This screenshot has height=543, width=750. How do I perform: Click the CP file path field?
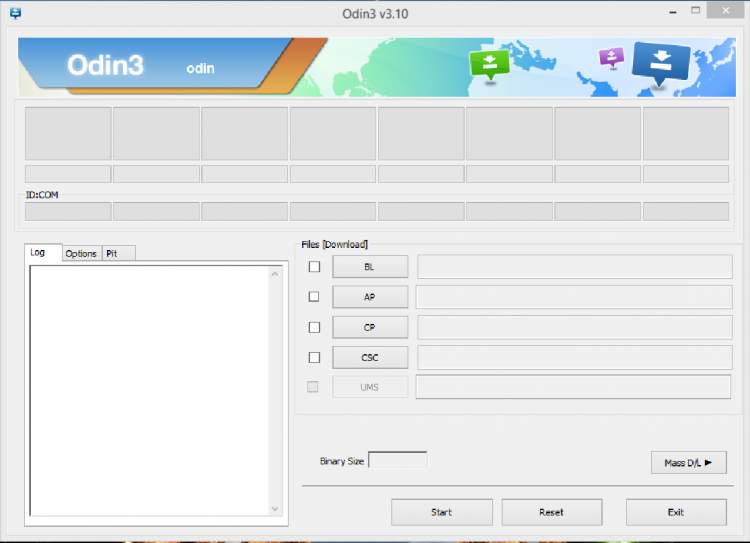click(x=574, y=327)
